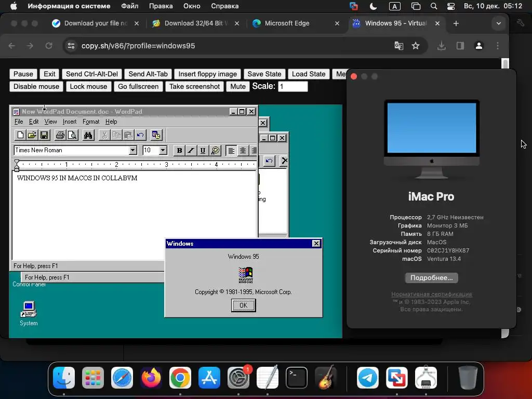532x399 pixels.
Task: Toggle the Mute button in emulator
Action: click(238, 87)
